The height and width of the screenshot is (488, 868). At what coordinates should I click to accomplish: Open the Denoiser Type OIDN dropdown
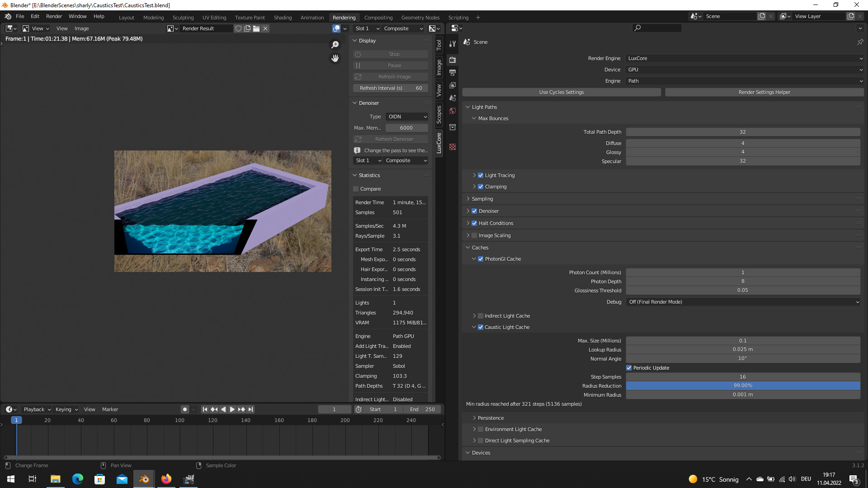[407, 117]
